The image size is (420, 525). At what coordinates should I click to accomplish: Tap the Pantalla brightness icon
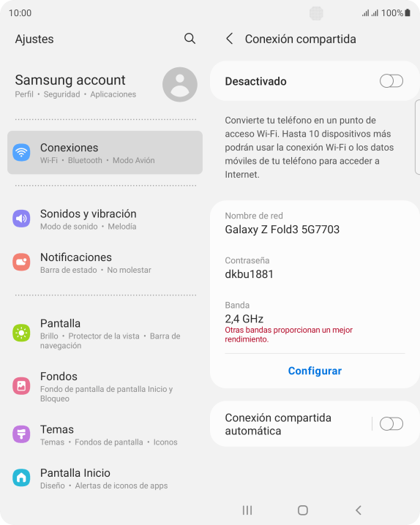(21, 333)
